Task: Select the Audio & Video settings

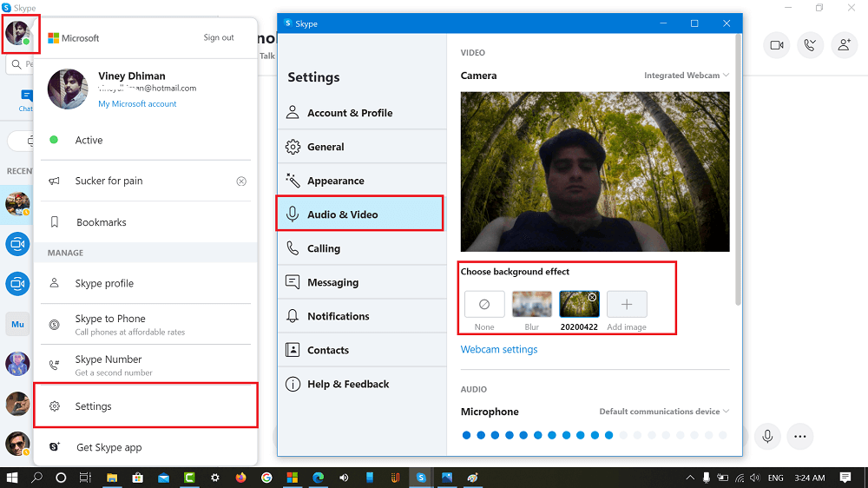Action: click(361, 214)
